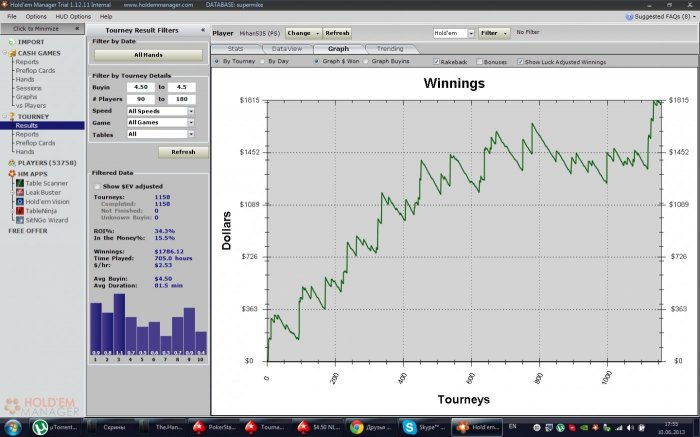The image size is (700, 437).
Task: Click the Import icon in sidebar
Action: click(x=12, y=42)
